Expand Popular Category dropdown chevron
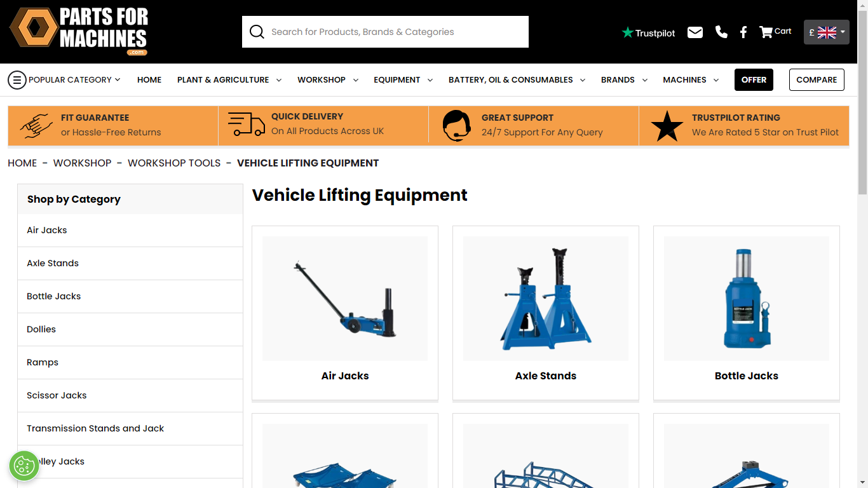This screenshot has height=488, width=868. 118,79
